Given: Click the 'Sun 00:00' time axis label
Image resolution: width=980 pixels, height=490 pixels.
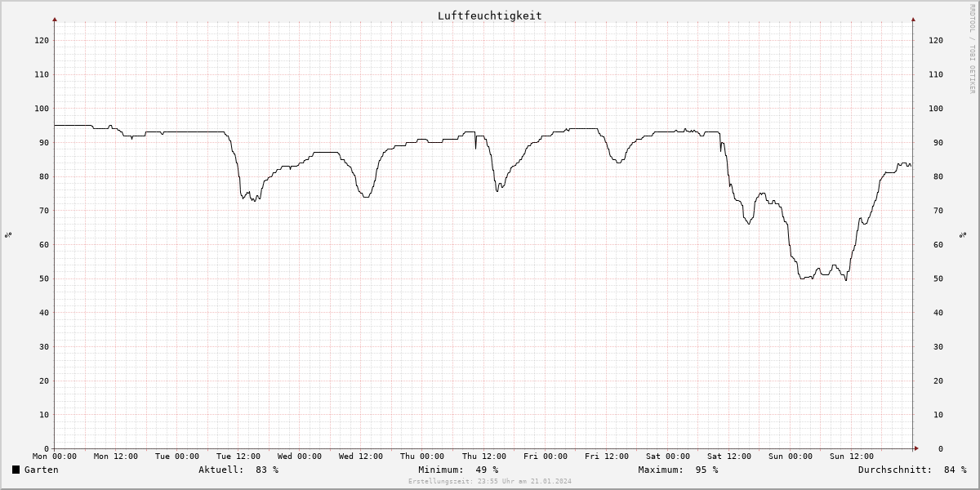Looking at the screenshot, I should (x=791, y=457).
